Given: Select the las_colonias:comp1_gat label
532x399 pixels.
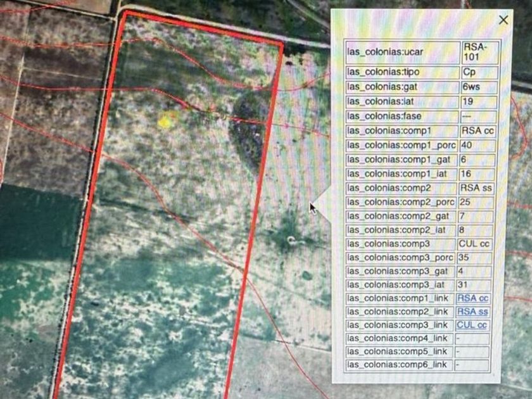Looking at the screenshot, I should 398,160.
